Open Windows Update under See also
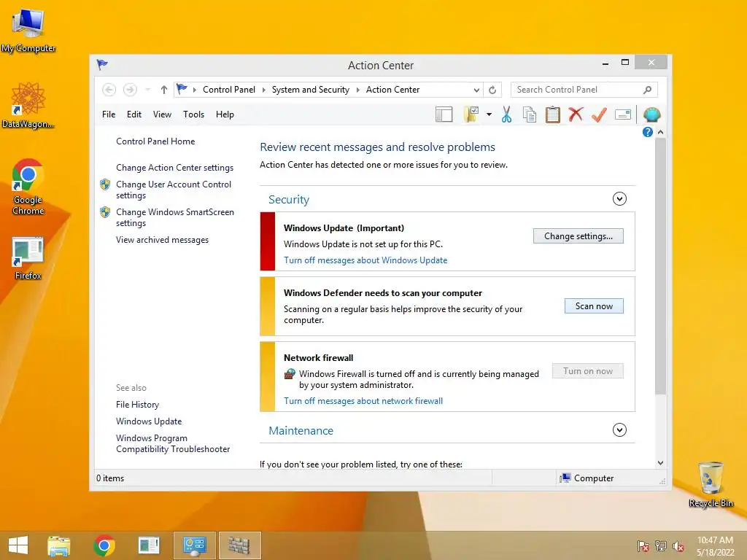The image size is (747, 560). tap(149, 421)
